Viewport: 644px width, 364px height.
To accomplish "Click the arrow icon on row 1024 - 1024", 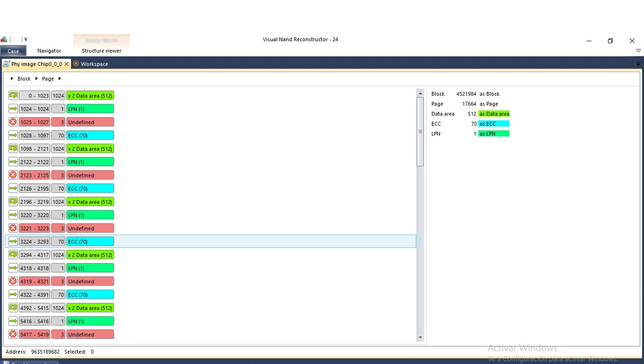I will (x=13, y=109).
